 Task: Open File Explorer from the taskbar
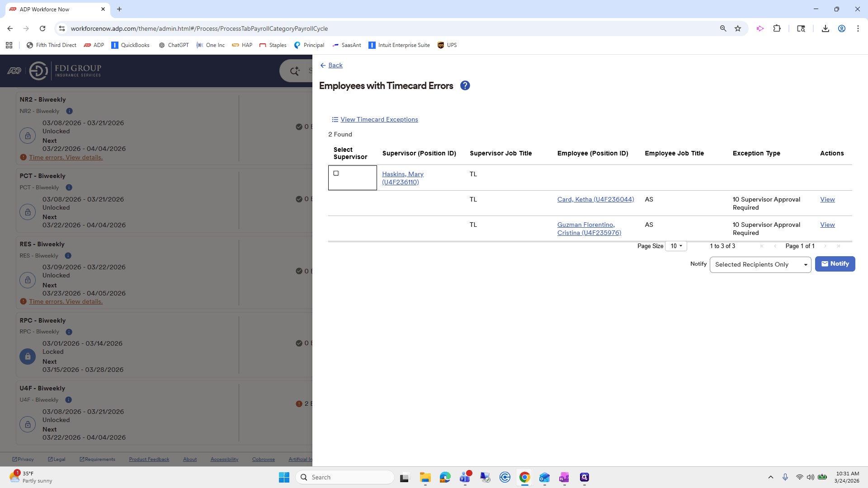pyautogui.click(x=425, y=477)
